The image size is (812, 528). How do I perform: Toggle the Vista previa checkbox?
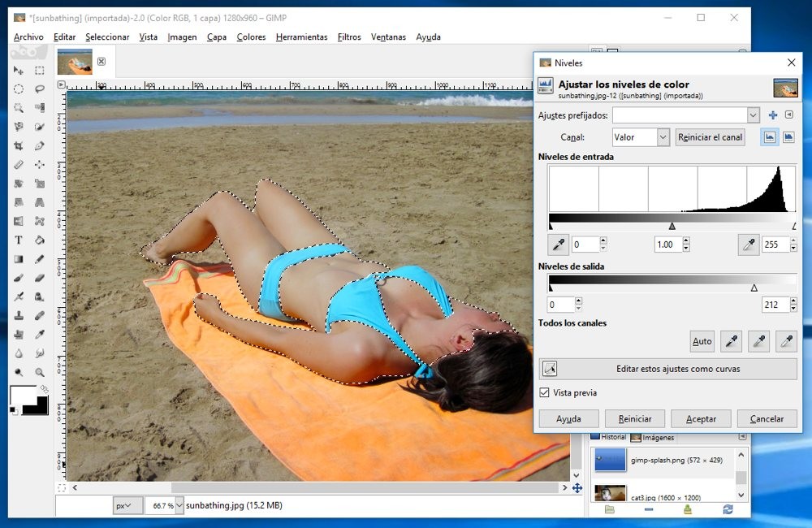(x=545, y=393)
